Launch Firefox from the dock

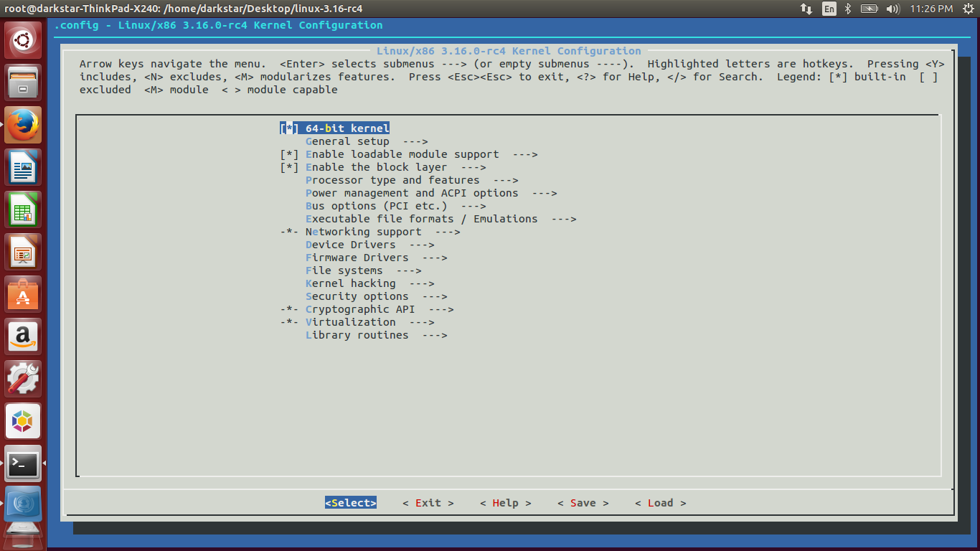coord(23,125)
